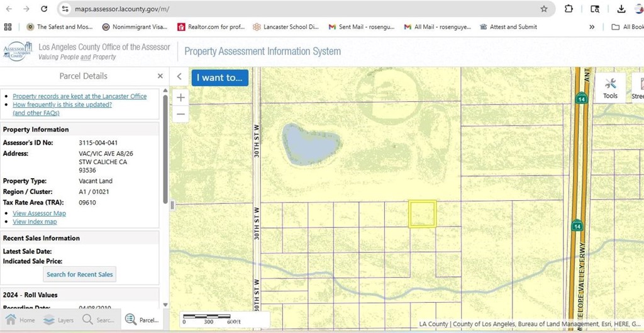Click Search for Recent Sales button
Viewport: 644px width, 333px height.
point(80,274)
